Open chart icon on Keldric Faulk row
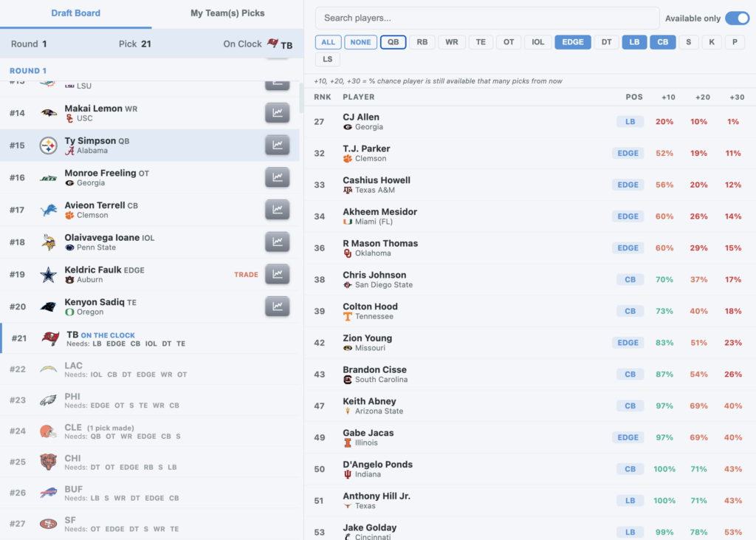The width and height of the screenshot is (756, 540). click(277, 274)
